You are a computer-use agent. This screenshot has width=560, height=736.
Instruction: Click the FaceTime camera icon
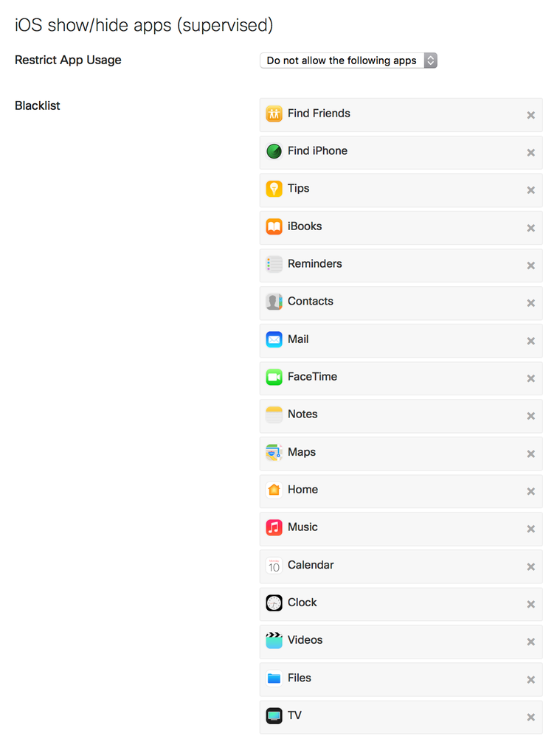[x=274, y=377]
